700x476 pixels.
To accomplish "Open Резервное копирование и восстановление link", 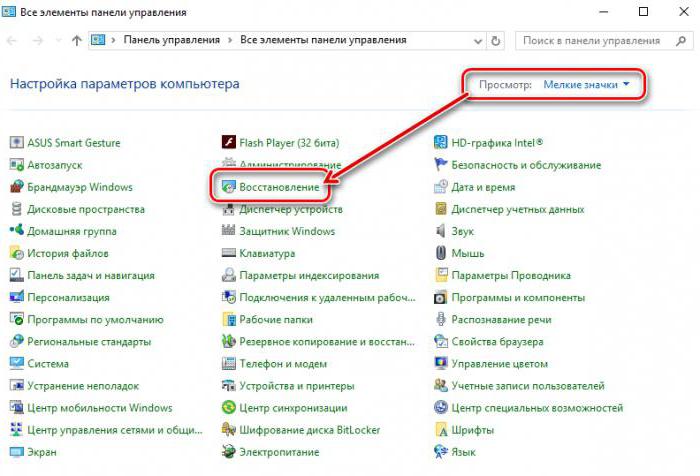I will (327, 342).
